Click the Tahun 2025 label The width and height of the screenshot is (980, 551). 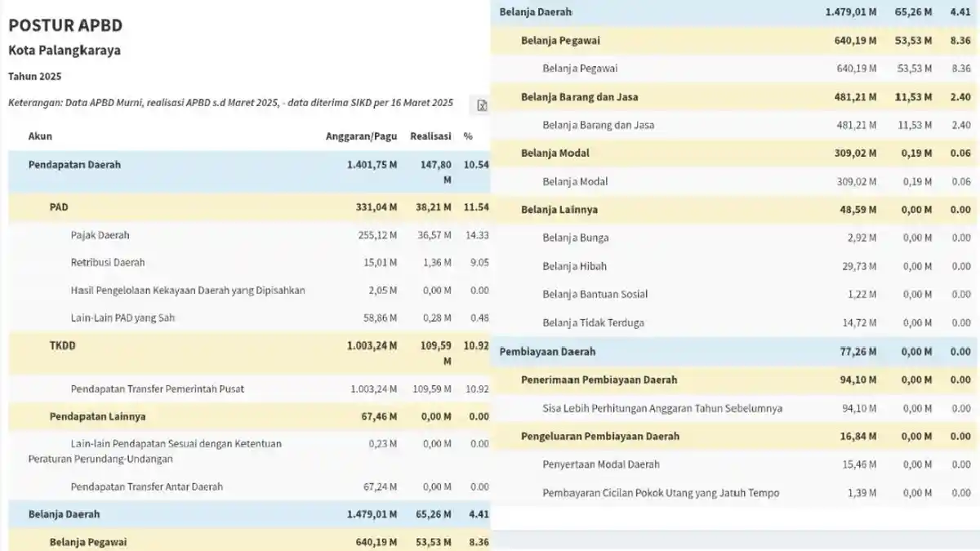35,77
